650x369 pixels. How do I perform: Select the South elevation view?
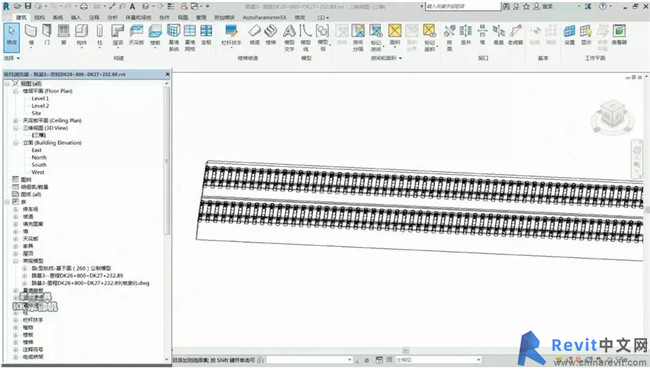(x=39, y=165)
